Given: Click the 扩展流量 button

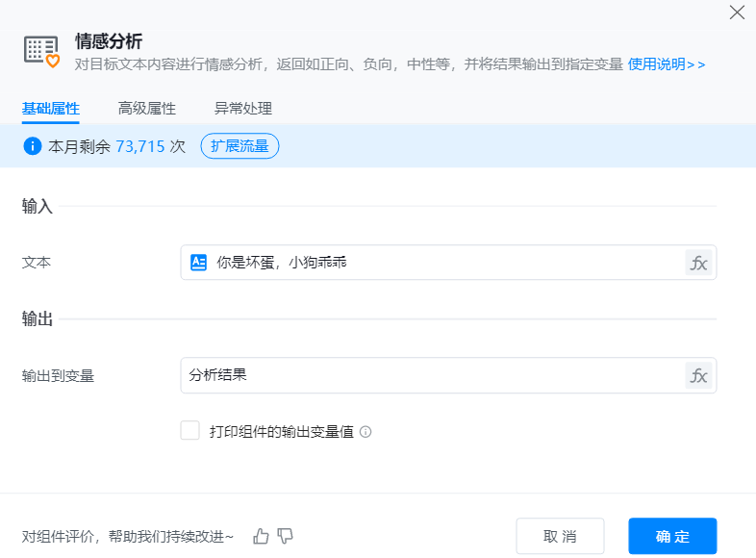Looking at the screenshot, I should click(239, 146).
